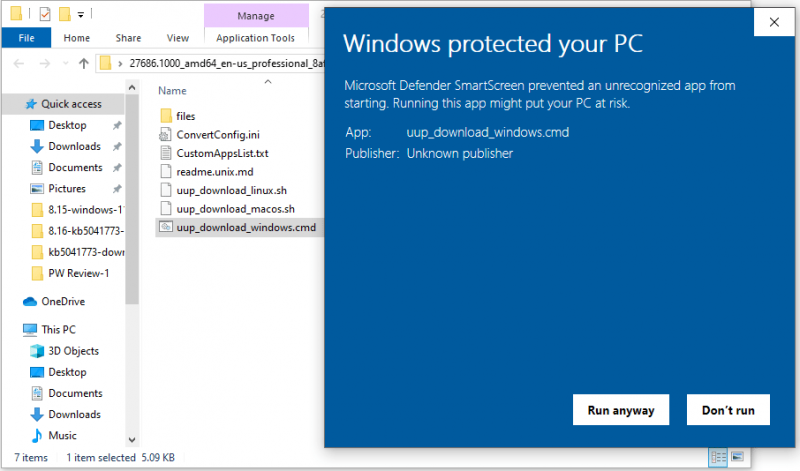This screenshot has height=471, width=800.
Task: Click the CustomAppsList.txt document icon
Action: pyautogui.click(x=165, y=153)
